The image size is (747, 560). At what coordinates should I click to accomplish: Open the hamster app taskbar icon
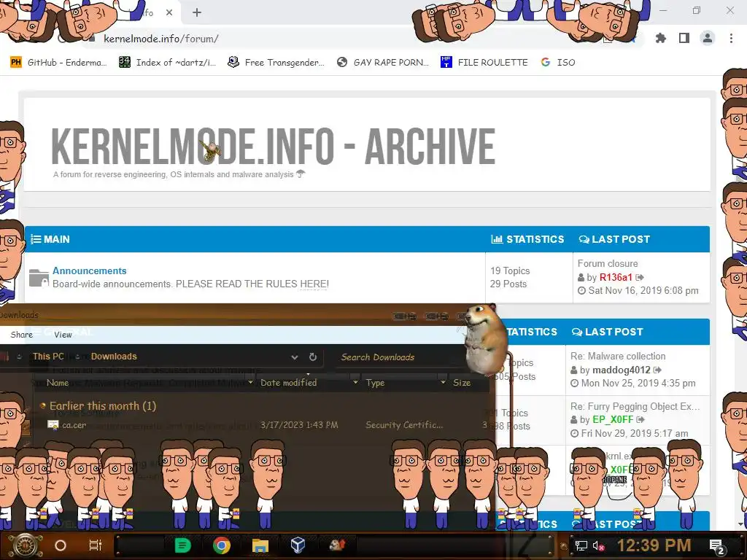tap(337, 545)
